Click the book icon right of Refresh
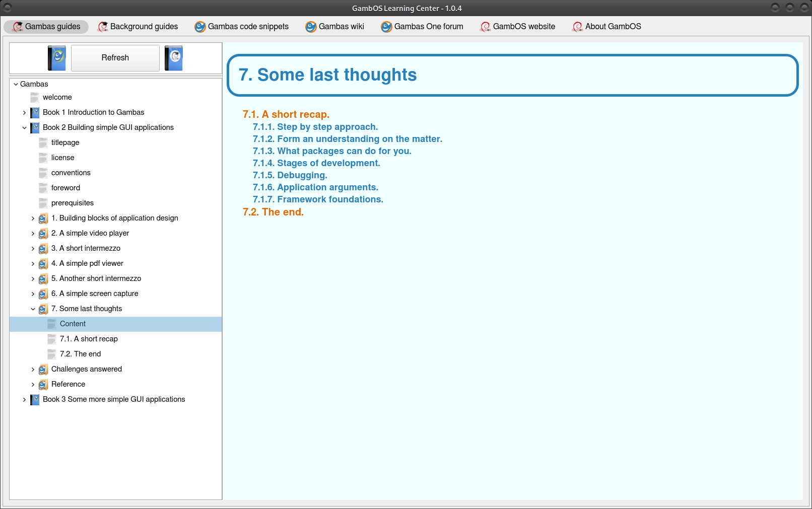This screenshot has height=509, width=812. 174,58
